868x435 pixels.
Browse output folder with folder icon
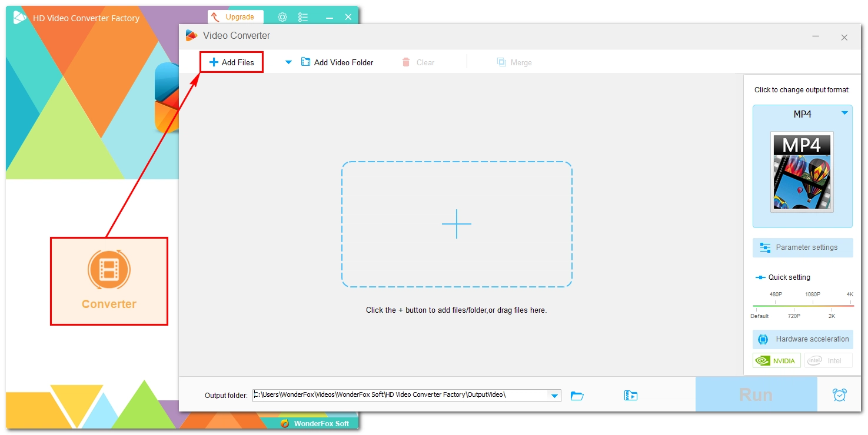tap(577, 396)
